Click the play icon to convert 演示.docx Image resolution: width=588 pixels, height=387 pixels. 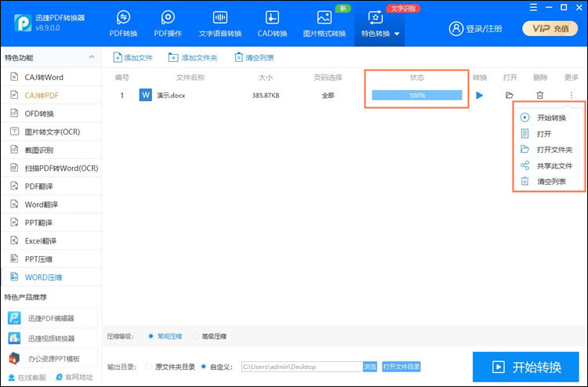pyautogui.click(x=480, y=96)
